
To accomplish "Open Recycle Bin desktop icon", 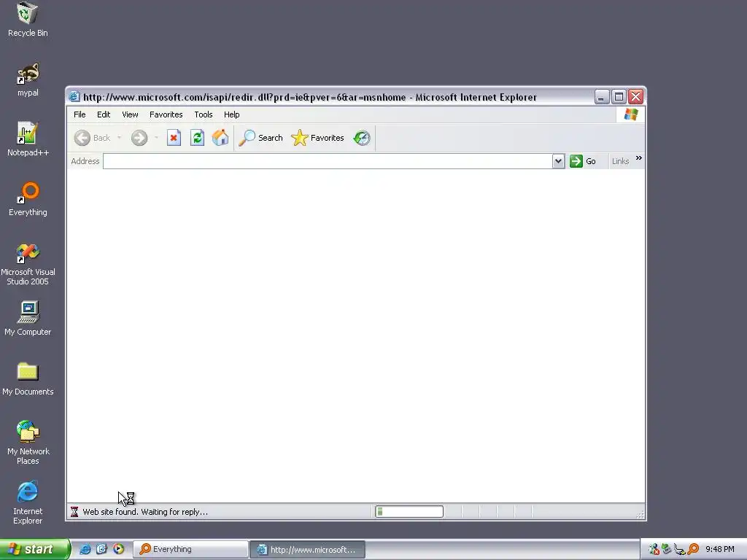I will (28, 20).
